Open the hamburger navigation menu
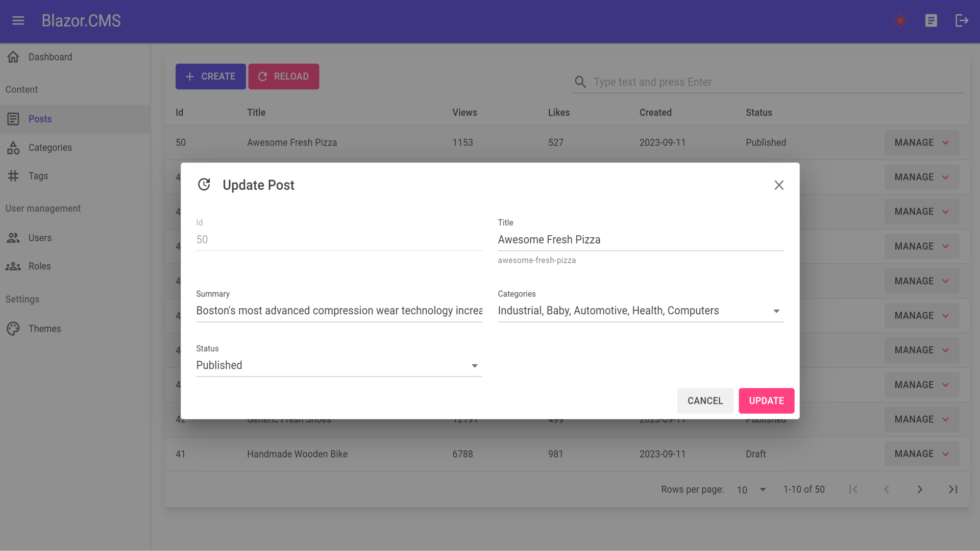Screen dimensions: 980x551 click(x=18, y=20)
